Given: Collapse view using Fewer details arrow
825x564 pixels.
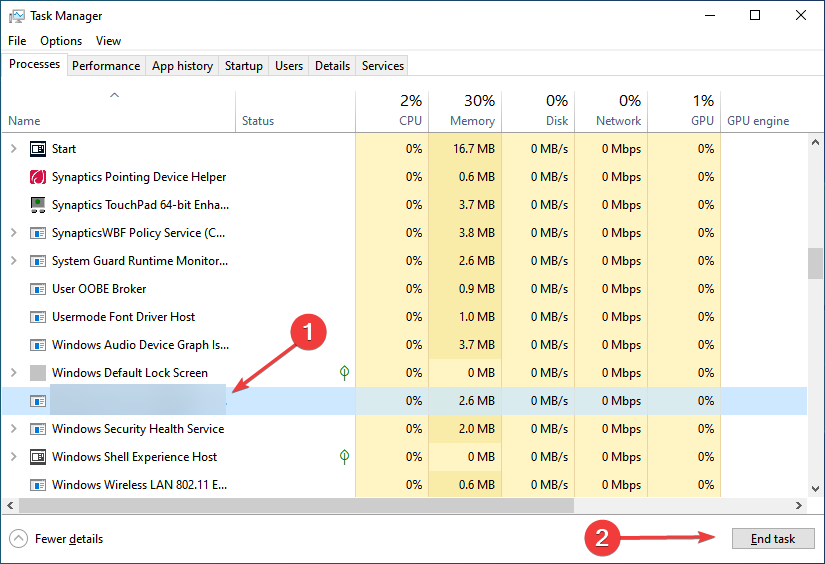Looking at the screenshot, I should click(x=18, y=539).
